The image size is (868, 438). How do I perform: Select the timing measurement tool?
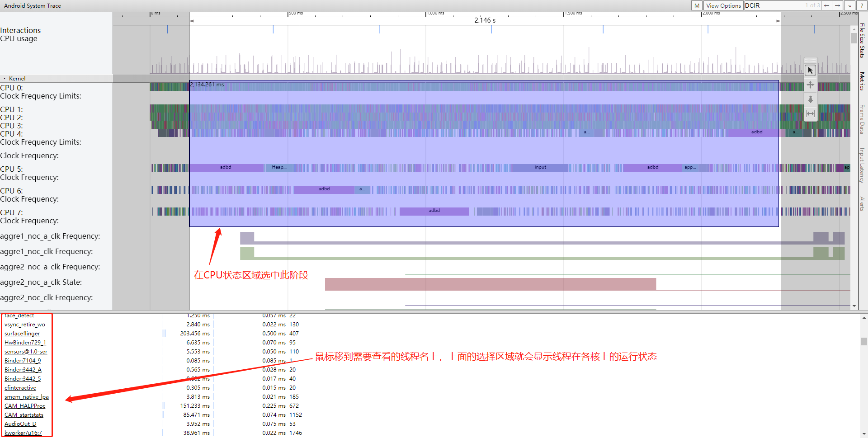(810, 113)
